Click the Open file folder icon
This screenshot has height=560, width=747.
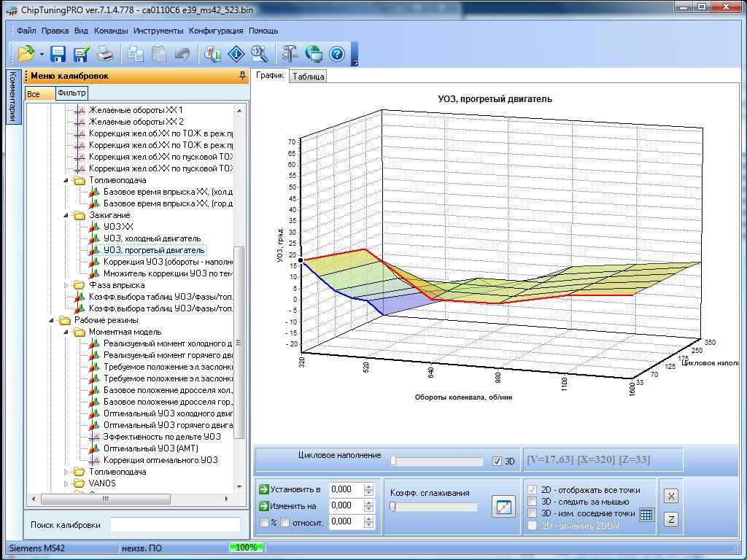pos(26,53)
